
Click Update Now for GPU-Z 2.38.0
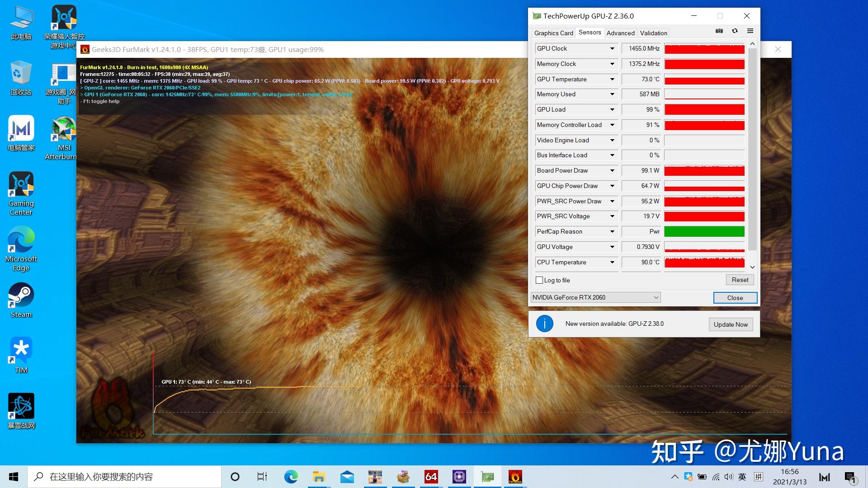pos(730,324)
